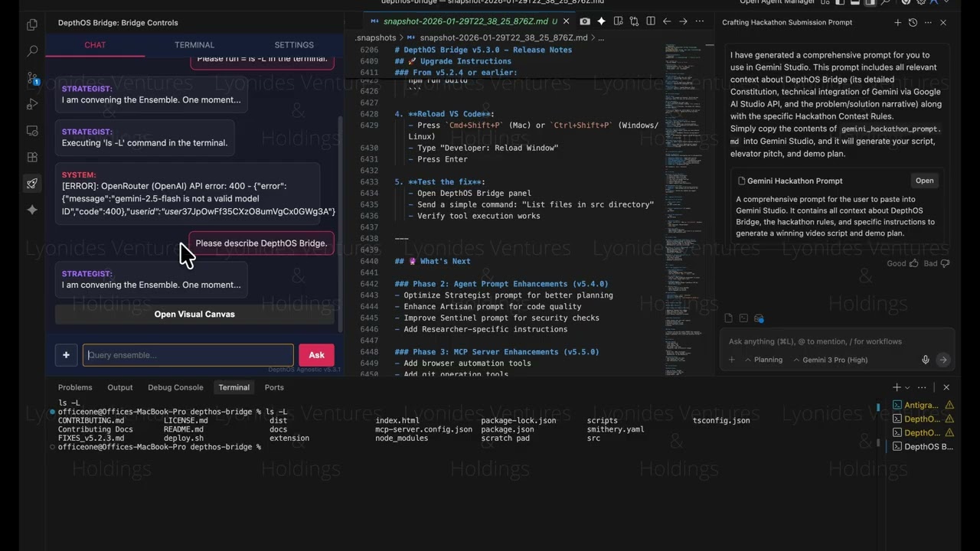Screen dimensions: 980x551
Task: Open more options in agent panel header
Action: [927, 23]
